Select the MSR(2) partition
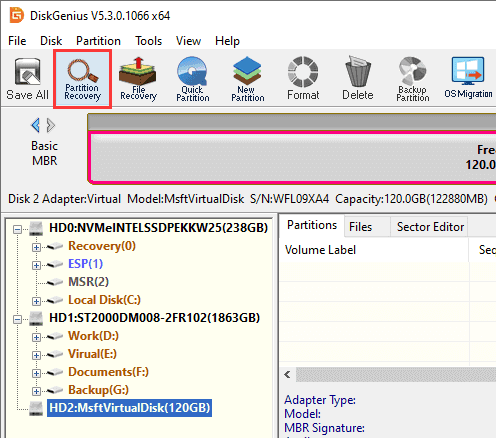496x438 pixels. (x=89, y=282)
